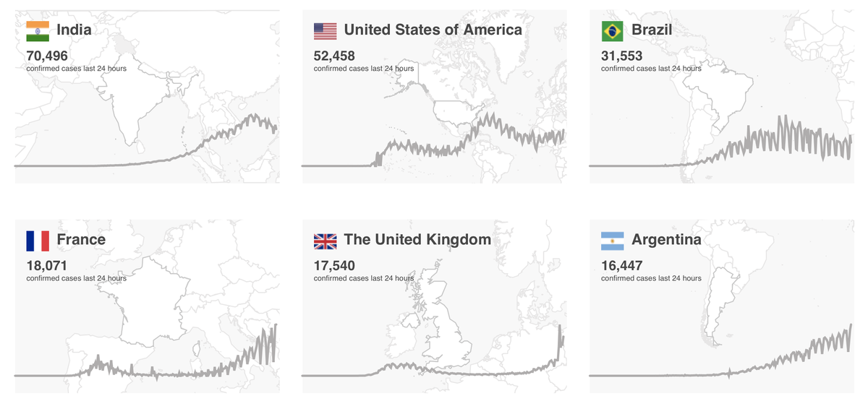This screenshot has width=868, height=409.
Task: Select the Brazil flag icon
Action: [x=613, y=30]
